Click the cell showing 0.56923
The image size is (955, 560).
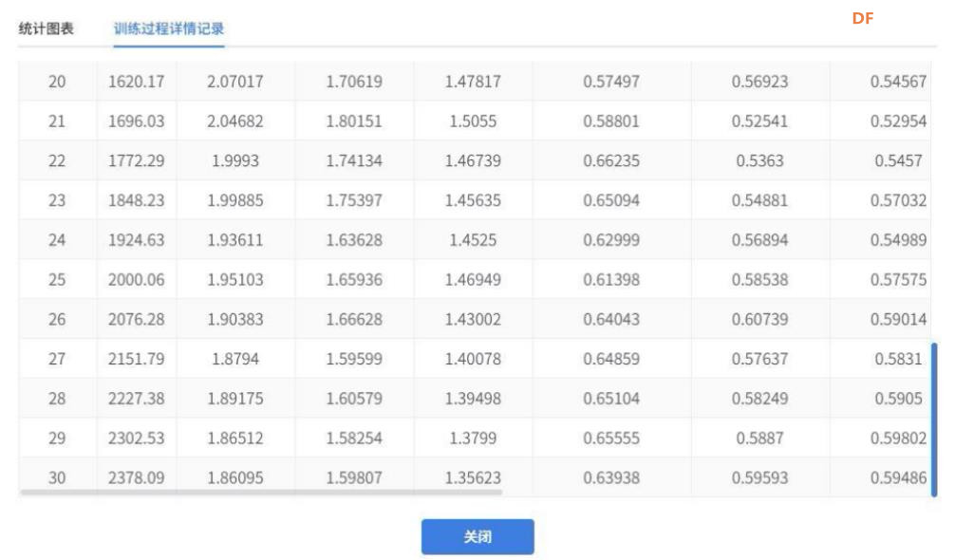[x=759, y=82]
